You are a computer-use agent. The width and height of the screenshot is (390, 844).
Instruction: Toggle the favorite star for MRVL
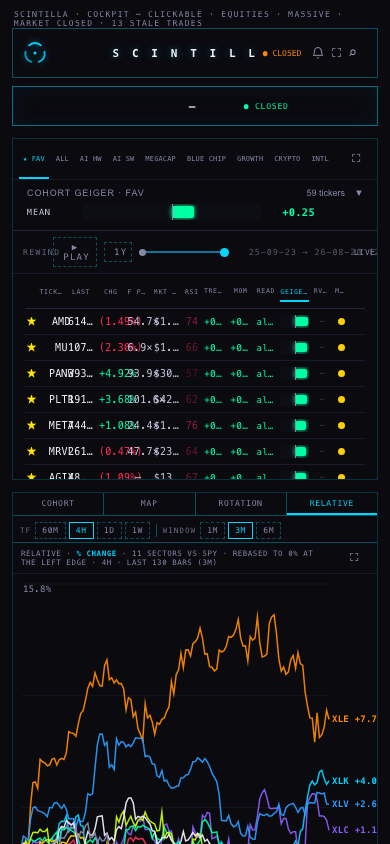click(x=31, y=451)
